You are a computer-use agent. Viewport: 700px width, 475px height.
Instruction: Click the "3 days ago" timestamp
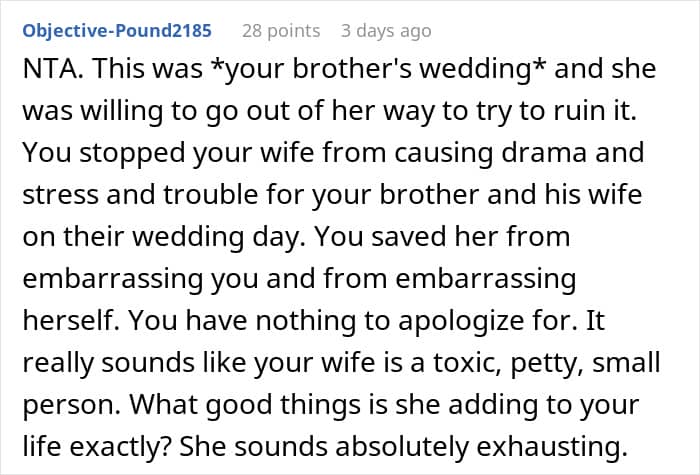pyautogui.click(x=384, y=30)
